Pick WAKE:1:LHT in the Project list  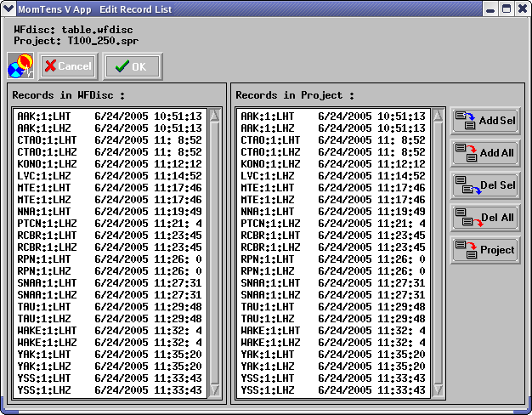(333, 331)
